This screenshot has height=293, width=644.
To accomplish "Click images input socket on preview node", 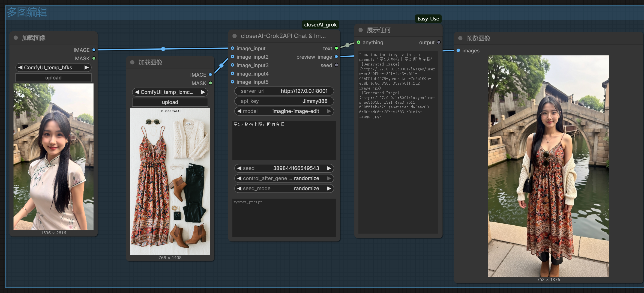I will click(458, 50).
